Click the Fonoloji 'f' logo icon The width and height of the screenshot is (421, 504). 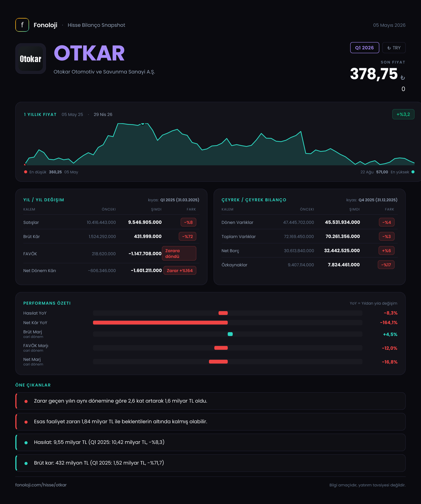[22, 25]
